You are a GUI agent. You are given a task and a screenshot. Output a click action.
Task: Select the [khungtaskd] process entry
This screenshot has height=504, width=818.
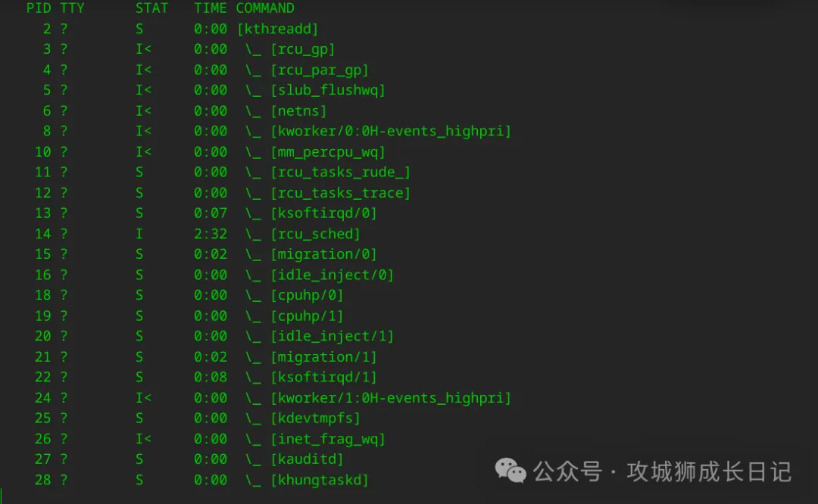pyautogui.click(x=319, y=480)
